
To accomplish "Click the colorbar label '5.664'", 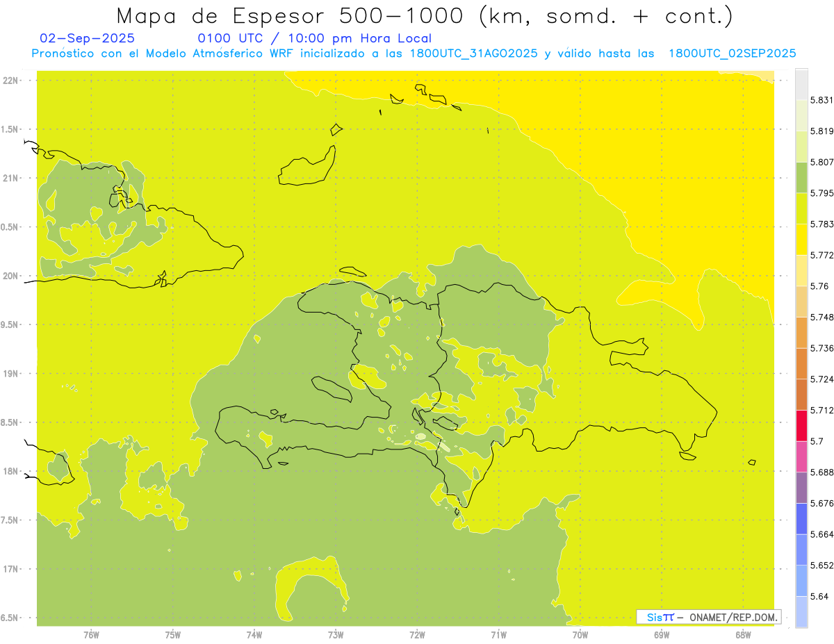I will 822,534.
